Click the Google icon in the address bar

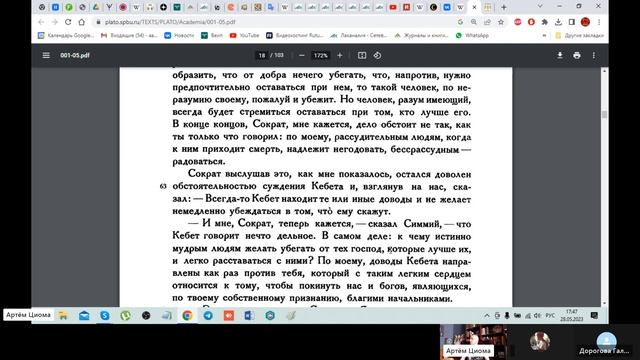pos(460,22)
